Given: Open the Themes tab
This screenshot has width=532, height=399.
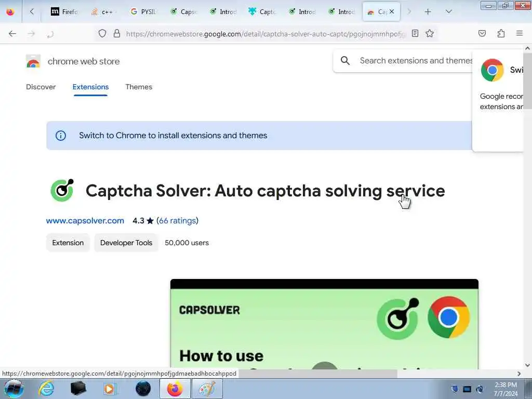Looking at the screenshot, I should 139,87.
